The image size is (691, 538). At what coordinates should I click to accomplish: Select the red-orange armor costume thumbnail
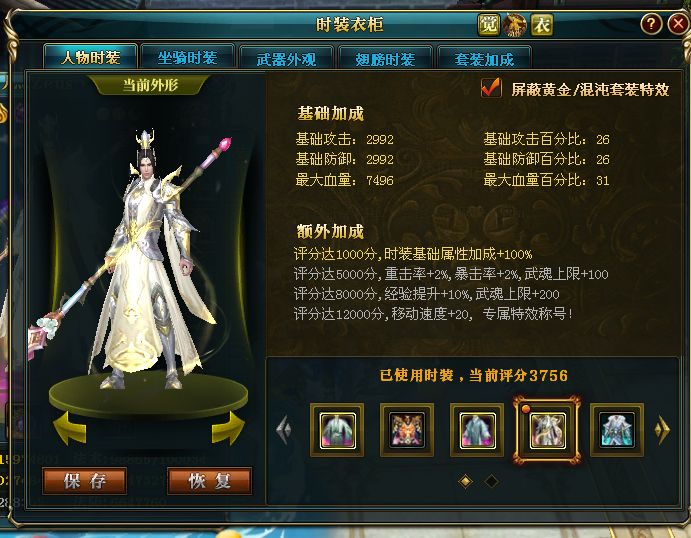[x=407, y=430]
